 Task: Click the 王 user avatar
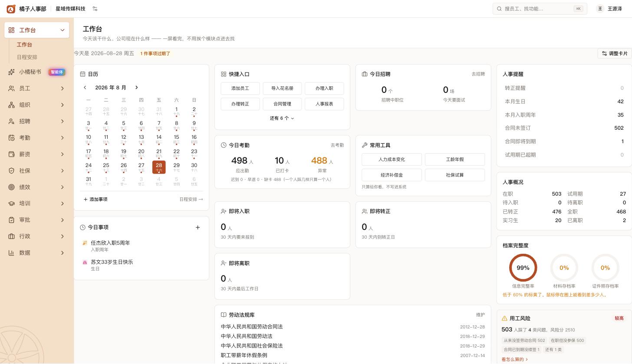[600, 9]
